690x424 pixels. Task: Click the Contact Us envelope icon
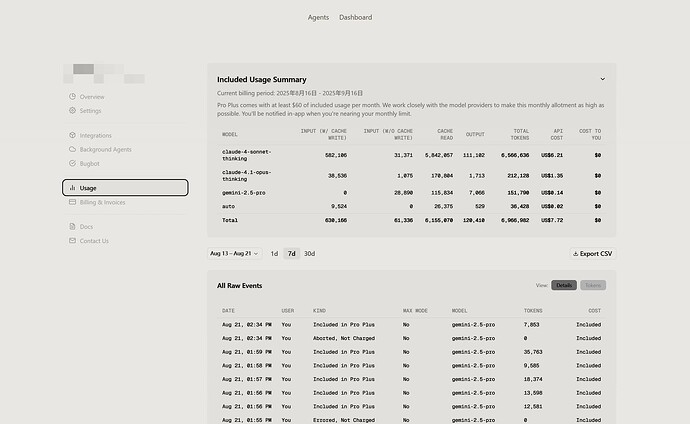72,241
